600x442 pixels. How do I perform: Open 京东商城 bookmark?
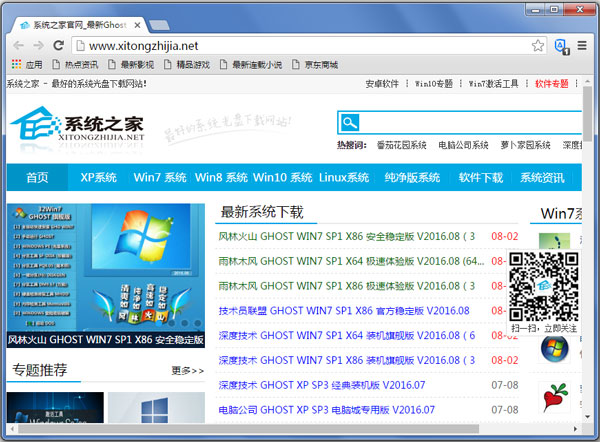pos(315,65)
